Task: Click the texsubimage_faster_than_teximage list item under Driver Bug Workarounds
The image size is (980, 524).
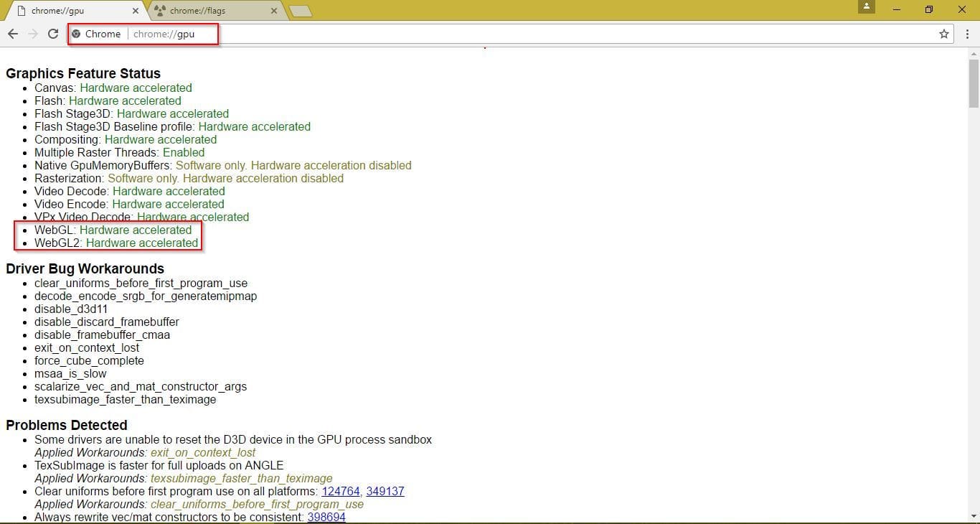Action: [x=125, y=400]
